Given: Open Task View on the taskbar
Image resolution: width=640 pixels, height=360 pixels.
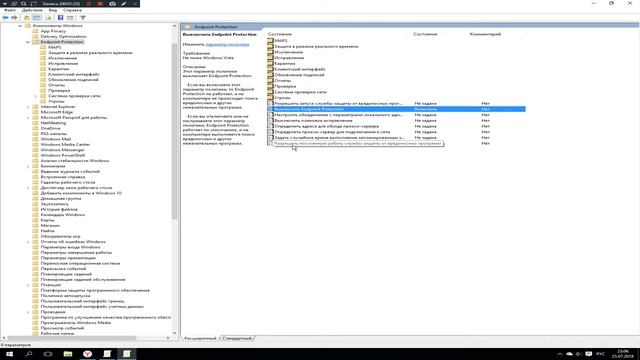Looking at the screenshot, I should pos(48,354).
